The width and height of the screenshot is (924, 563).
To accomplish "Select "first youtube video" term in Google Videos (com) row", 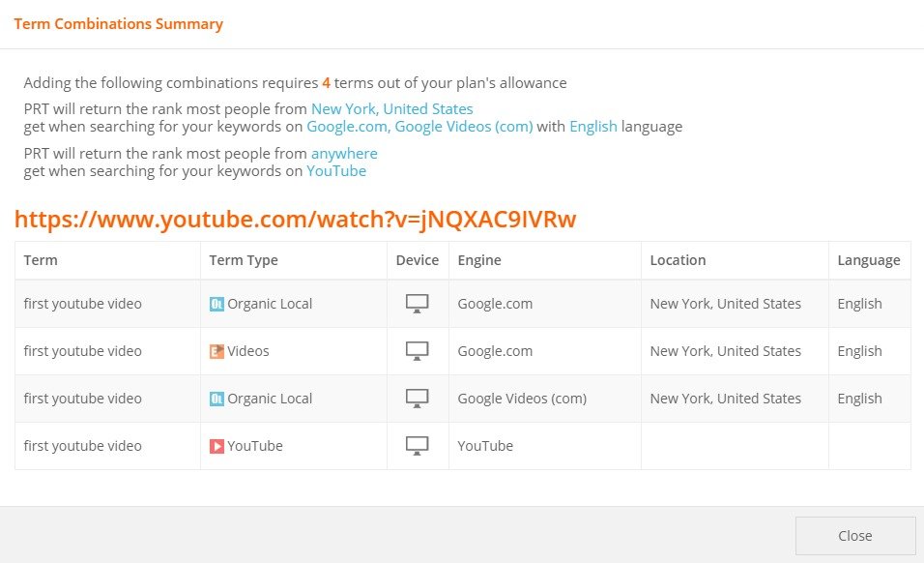I will [x=82, y=399].
